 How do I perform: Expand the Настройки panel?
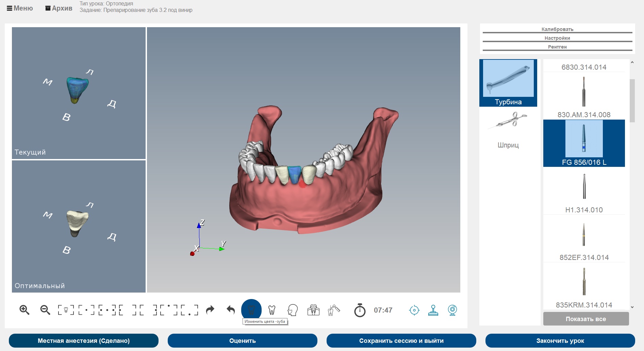coord(557,38)
